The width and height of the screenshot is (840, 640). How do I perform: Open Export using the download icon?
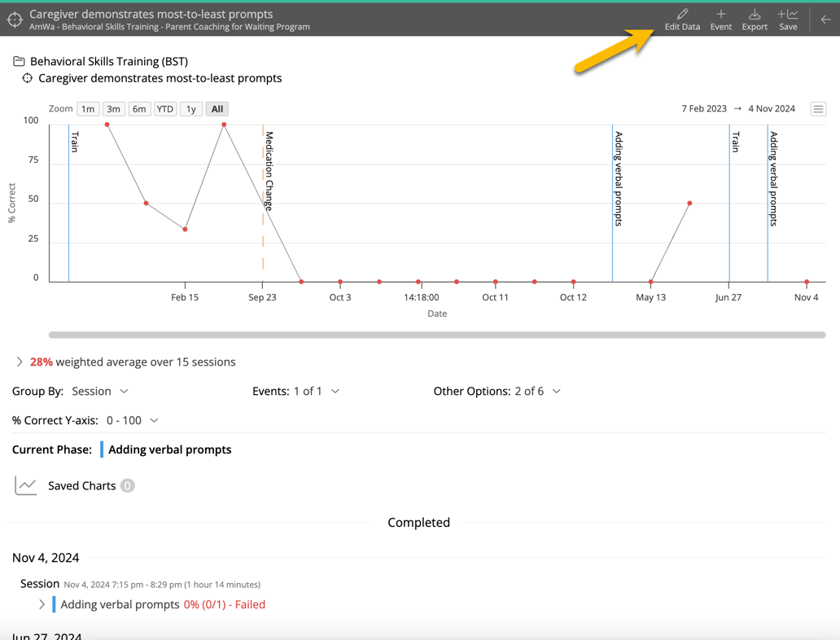point(754,16)
